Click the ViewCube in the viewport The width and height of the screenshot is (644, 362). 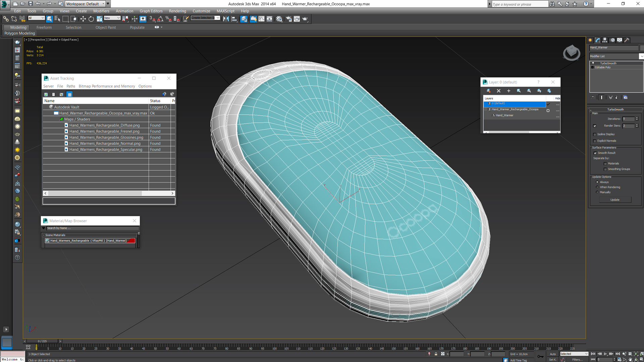tap(571, 53)
